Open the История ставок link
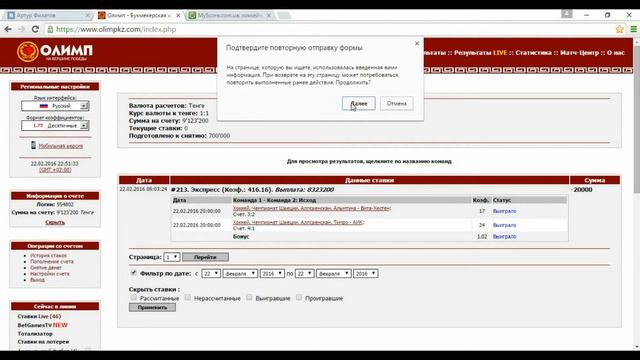Screen dimensions: 640x360 (48, 256)
